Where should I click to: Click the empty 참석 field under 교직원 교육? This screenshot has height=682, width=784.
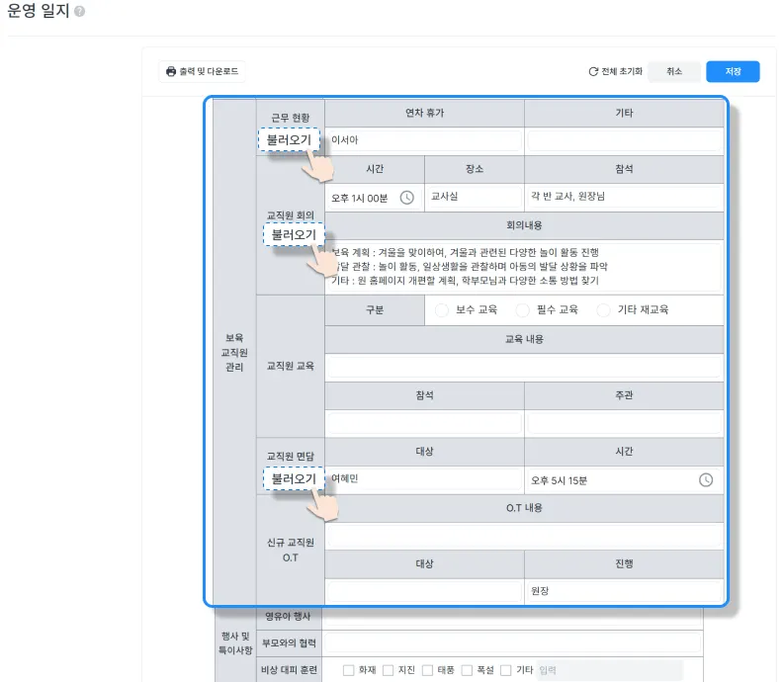click(x=424, y=423)
